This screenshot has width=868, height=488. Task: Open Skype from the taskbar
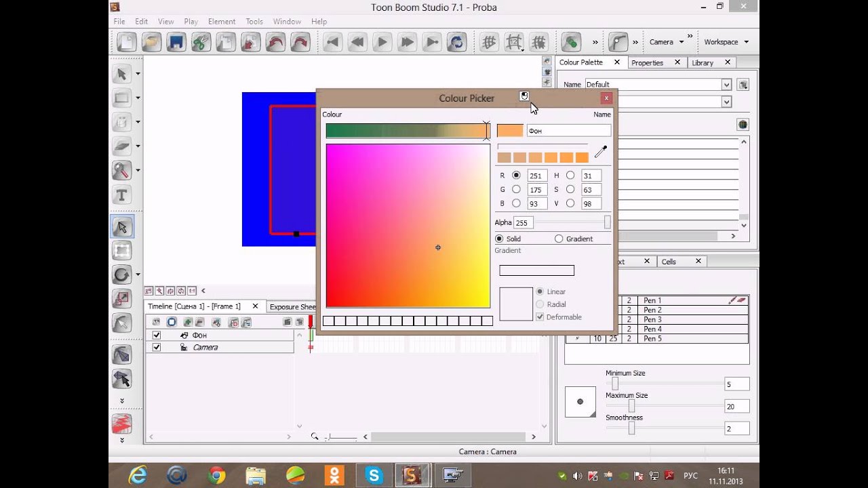pos(374,475)
